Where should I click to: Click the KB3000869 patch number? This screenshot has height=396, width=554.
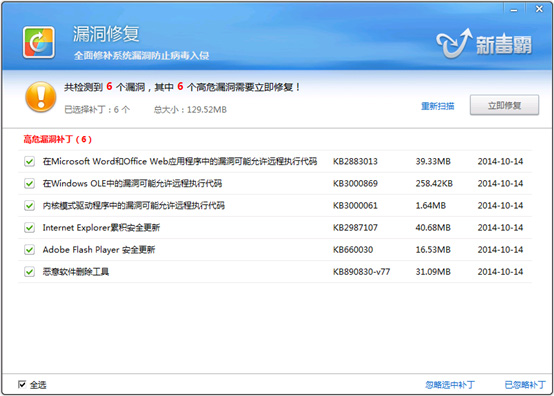click(355, 184)
